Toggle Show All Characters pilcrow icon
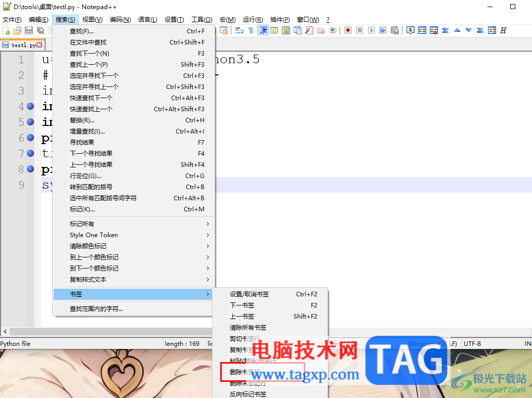 coord(251,30)
